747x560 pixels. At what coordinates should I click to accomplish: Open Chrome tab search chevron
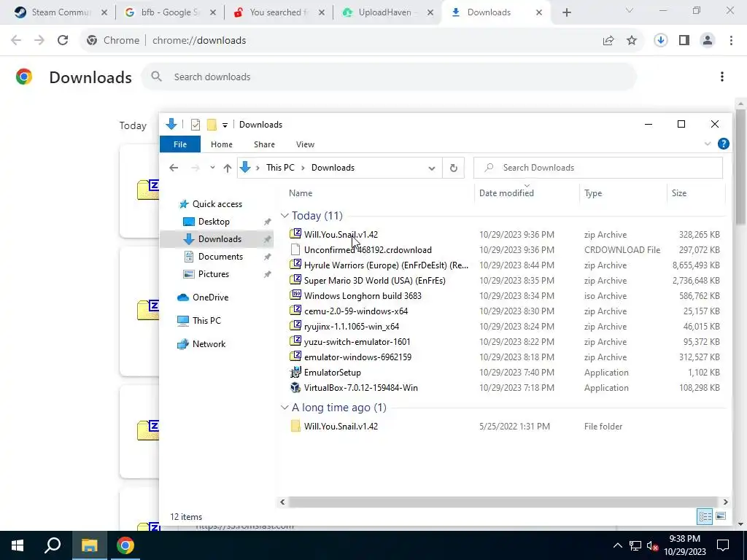point(630,10)
